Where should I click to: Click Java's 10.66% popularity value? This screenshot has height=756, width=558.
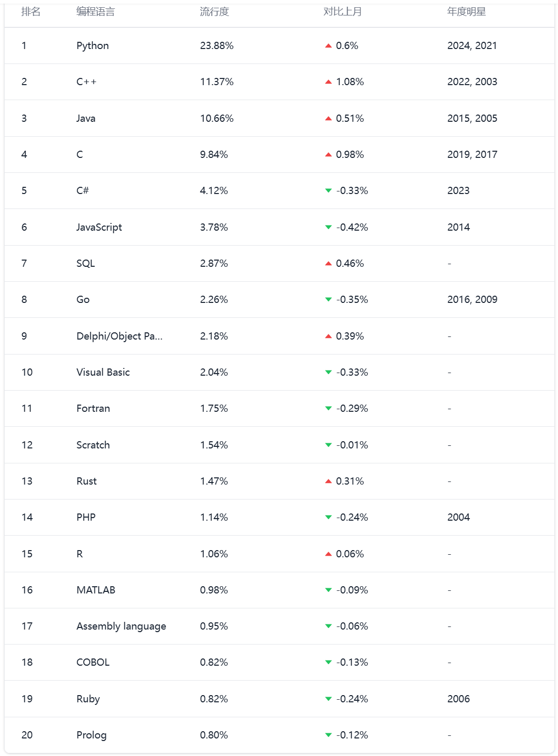click(217, 119)
